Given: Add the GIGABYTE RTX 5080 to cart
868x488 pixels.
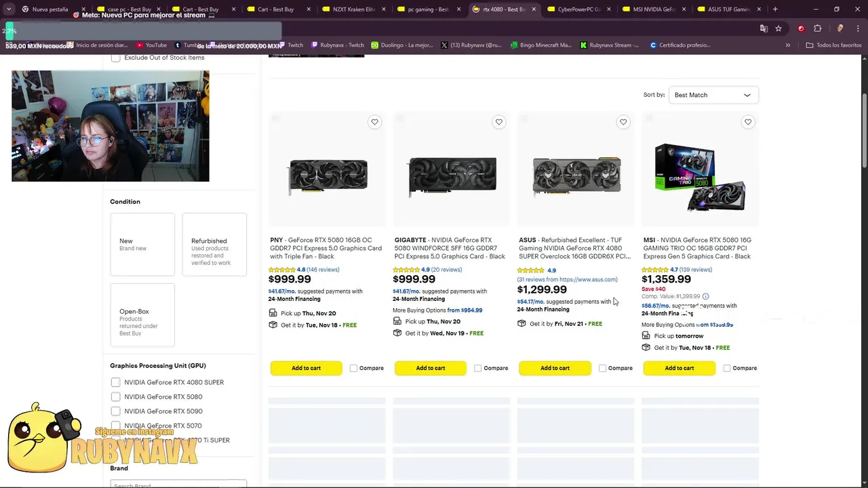Looking at the screenshot, I should pos(431,368).
